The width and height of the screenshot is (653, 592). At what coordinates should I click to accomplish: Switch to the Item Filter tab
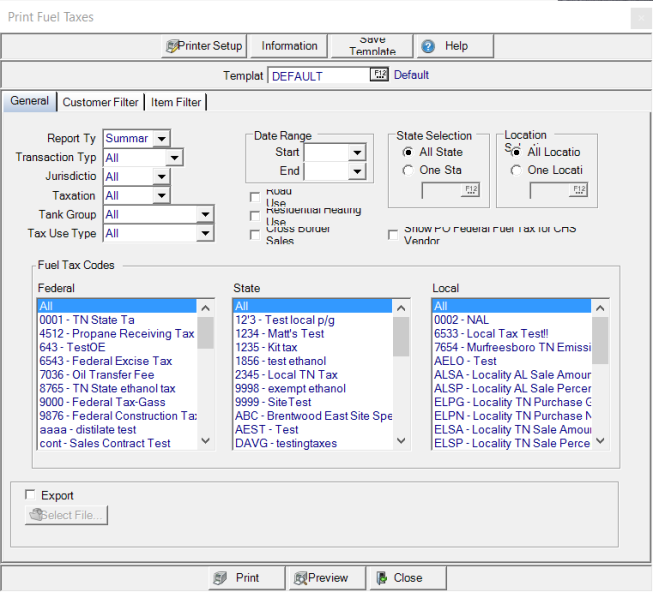176,102
